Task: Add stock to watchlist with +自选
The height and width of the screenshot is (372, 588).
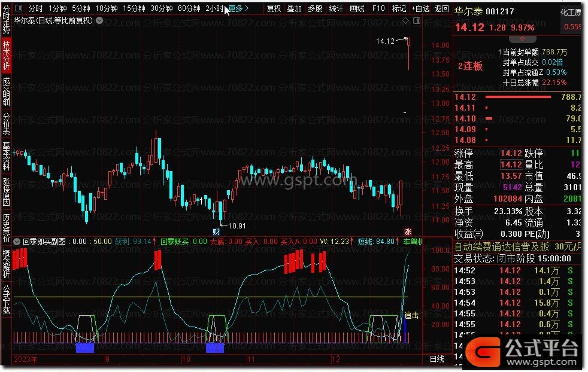Action: tap(420, 8)
